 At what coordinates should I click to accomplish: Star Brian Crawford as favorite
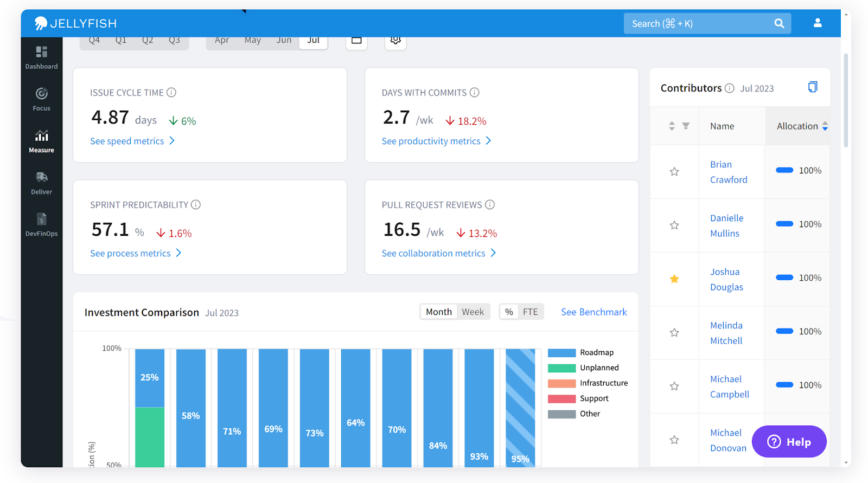point(674,172)
